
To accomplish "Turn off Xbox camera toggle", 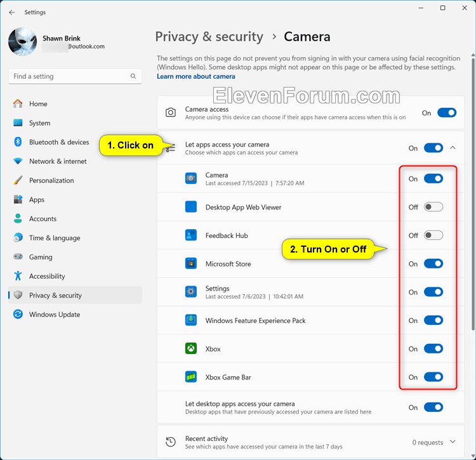I will pyautogui.click(x=433, y=348).
